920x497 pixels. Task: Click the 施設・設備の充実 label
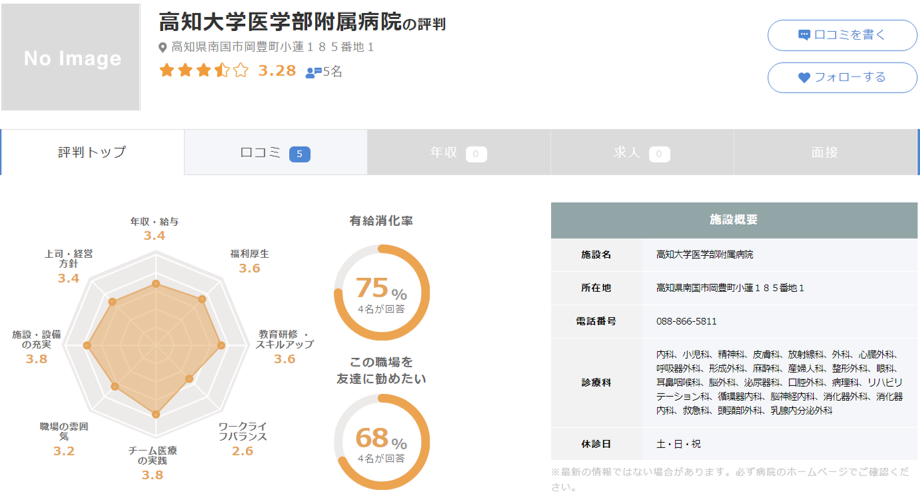(x=36, y=339)
